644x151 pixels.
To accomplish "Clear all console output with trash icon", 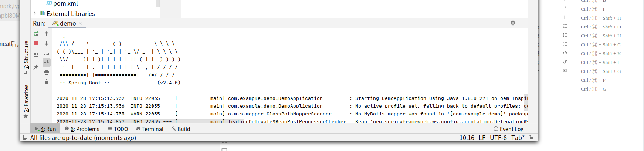I will tap(47, 82).
